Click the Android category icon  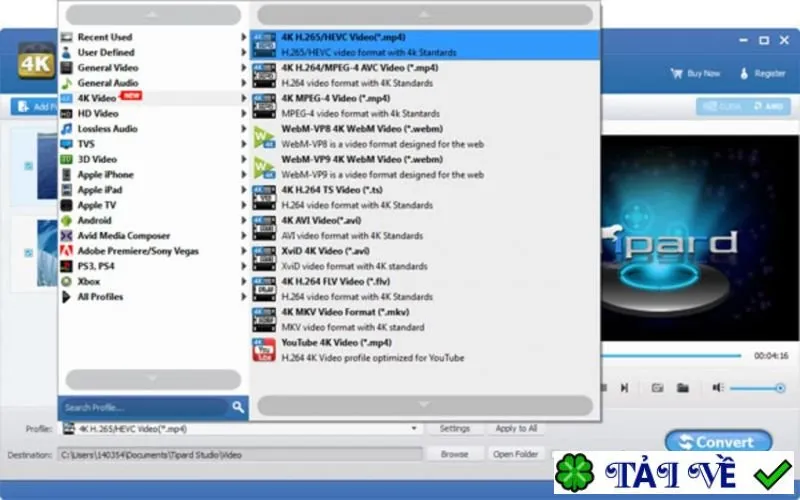(66, 220)
